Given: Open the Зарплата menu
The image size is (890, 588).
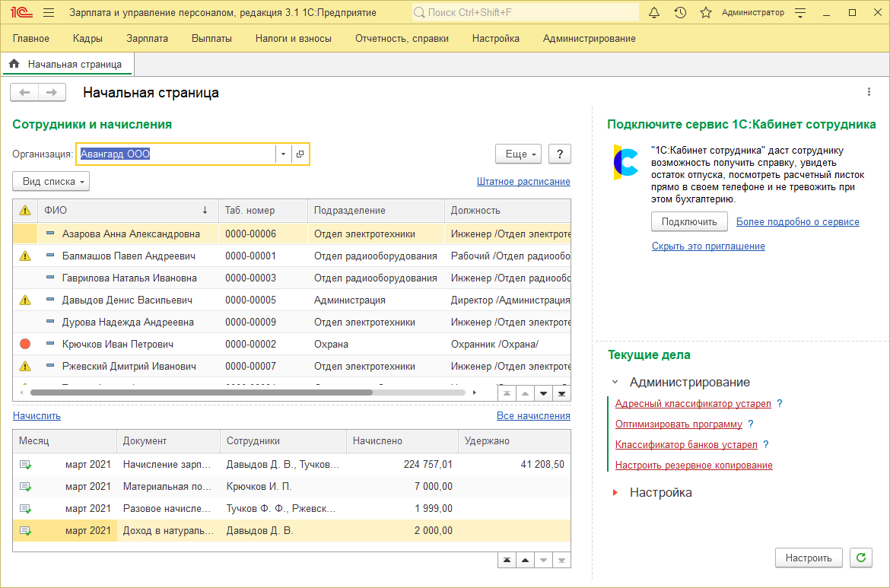Looking at the screenshot, I should coord(147,39).
